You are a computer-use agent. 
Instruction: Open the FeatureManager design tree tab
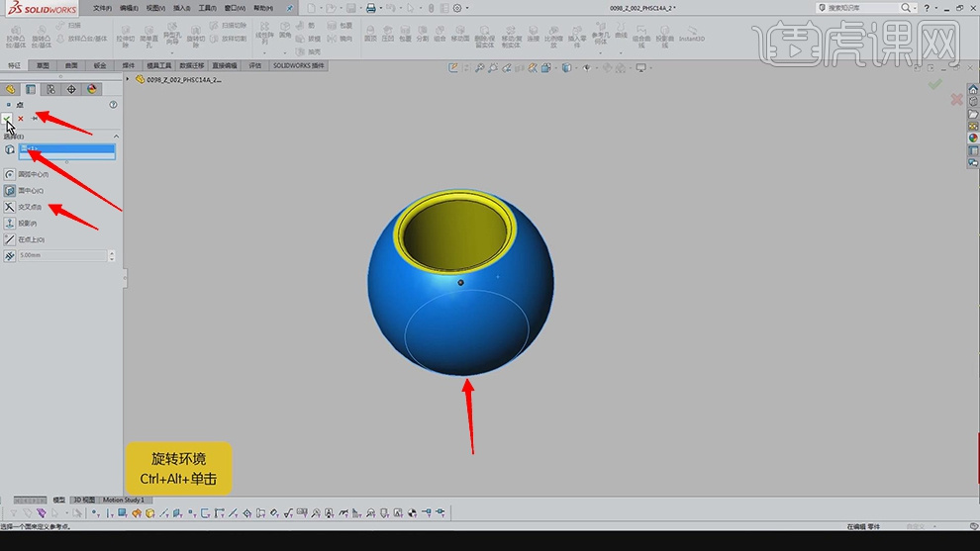coord(10,89)
